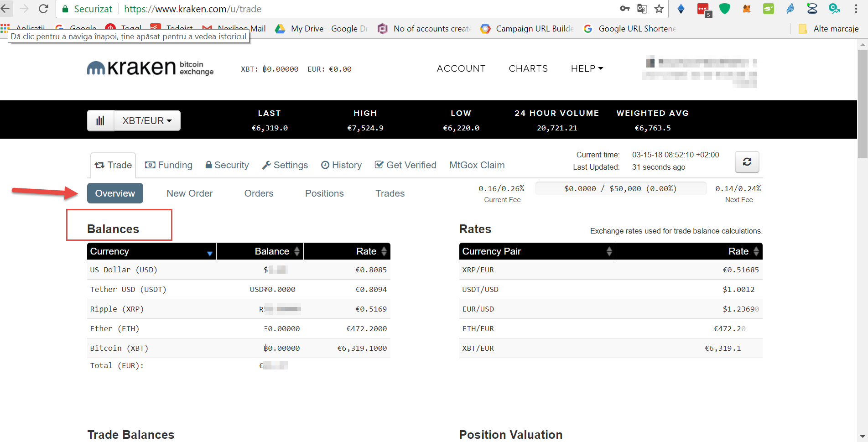Click the fee volume progress bar
This screenshot has width=868, height=442.
pyautogui.click(x=621, y=188)
